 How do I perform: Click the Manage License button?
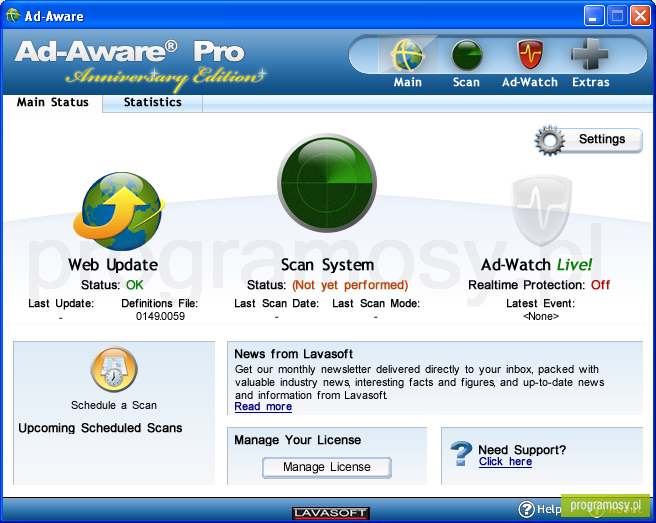327,467
